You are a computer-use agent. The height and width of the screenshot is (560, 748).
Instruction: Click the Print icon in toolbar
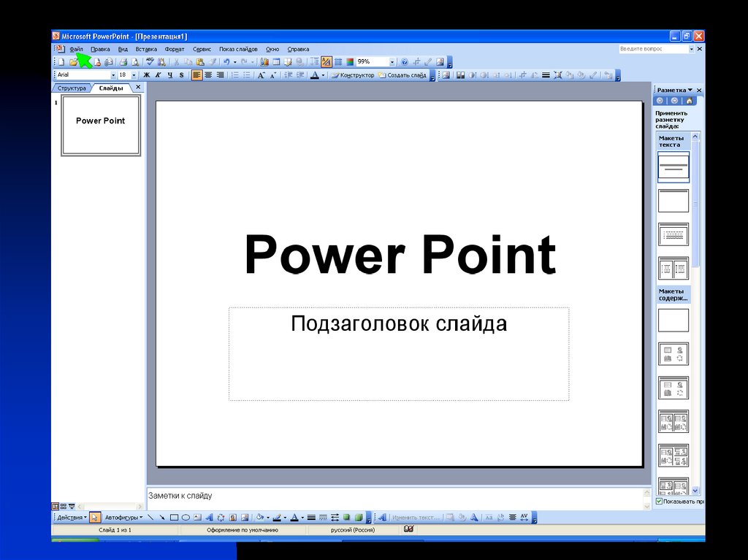click(123, 62)
